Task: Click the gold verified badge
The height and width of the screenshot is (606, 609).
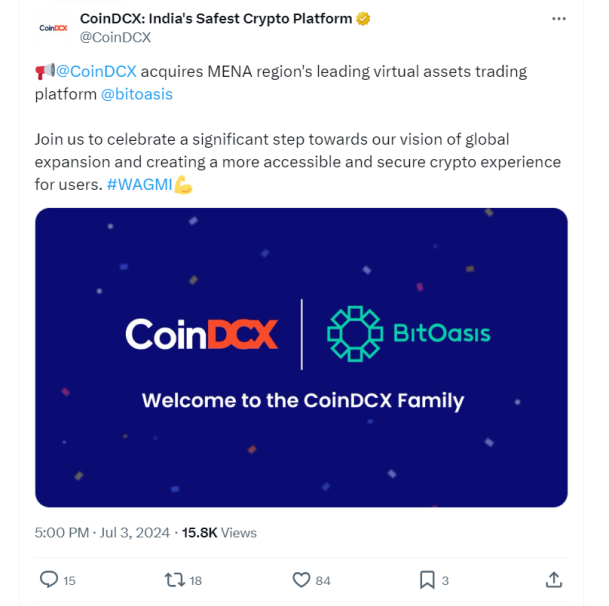Action: click(x=363, y=18)
